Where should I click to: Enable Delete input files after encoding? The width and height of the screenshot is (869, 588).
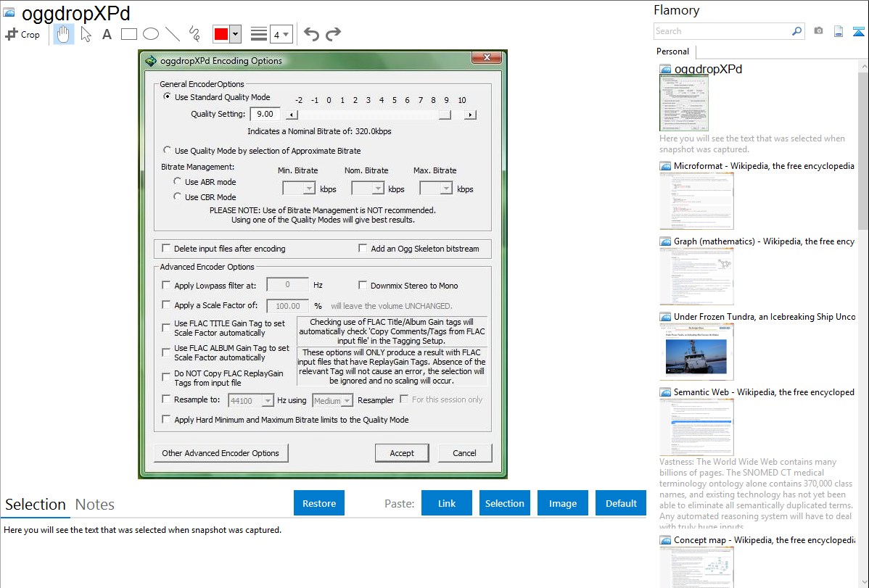(166, 249)
